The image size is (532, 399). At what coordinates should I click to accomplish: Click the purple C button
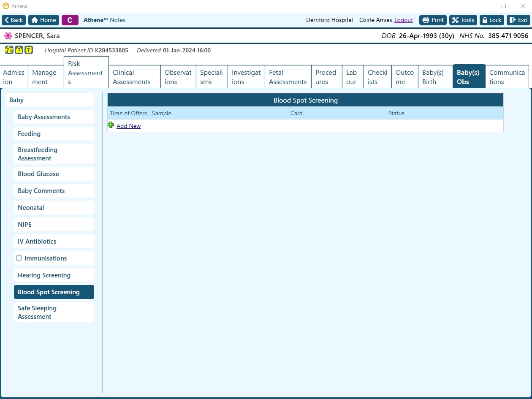(70, 20)
